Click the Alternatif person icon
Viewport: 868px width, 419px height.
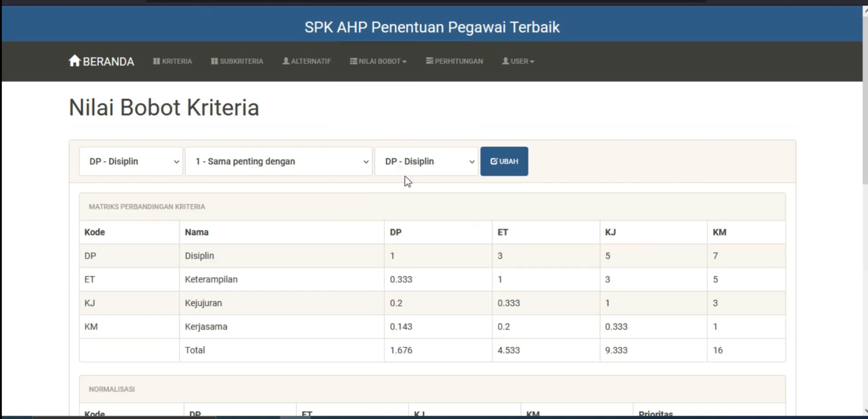pyautogui.click(x=286, y=61)
